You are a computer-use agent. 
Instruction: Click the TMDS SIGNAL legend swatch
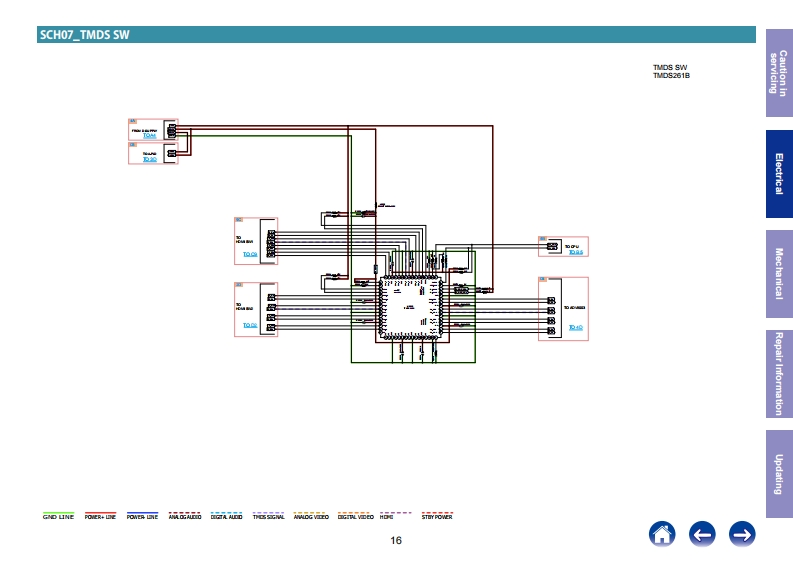tap(269, 512)
